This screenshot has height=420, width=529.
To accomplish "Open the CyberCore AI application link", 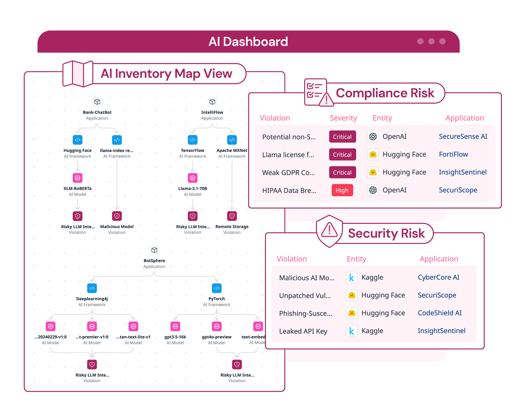I will 438,277.
